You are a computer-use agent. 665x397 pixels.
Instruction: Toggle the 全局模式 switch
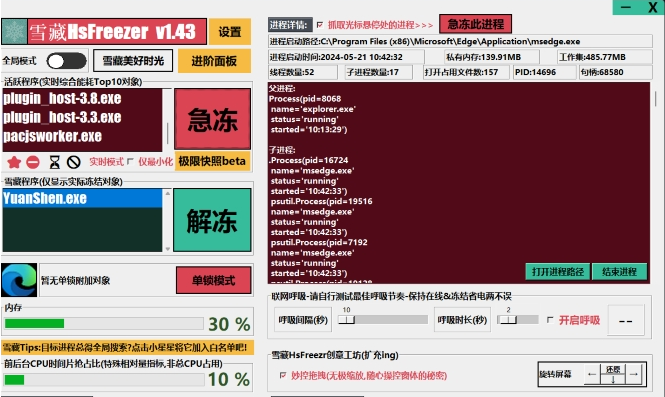pos(66,61)
